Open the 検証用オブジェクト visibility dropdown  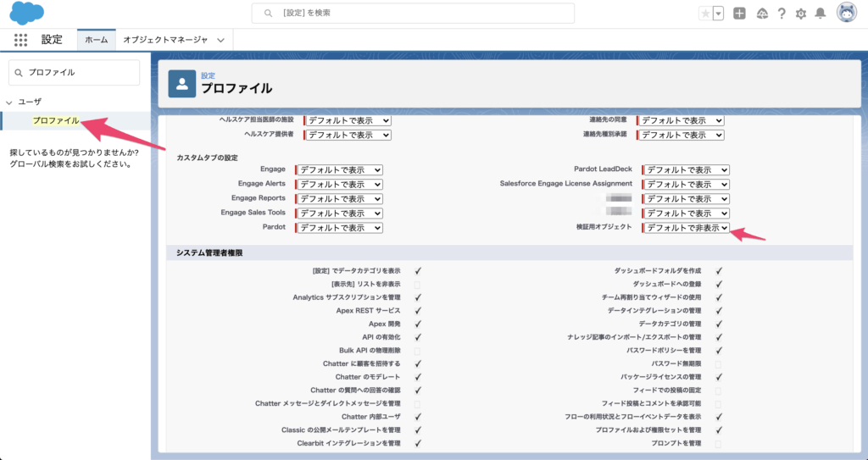686,228
